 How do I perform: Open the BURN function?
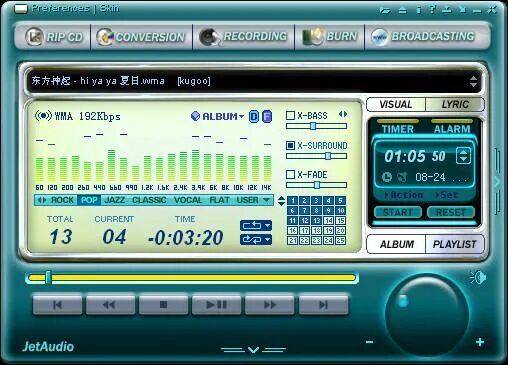[x=329, y=36]
